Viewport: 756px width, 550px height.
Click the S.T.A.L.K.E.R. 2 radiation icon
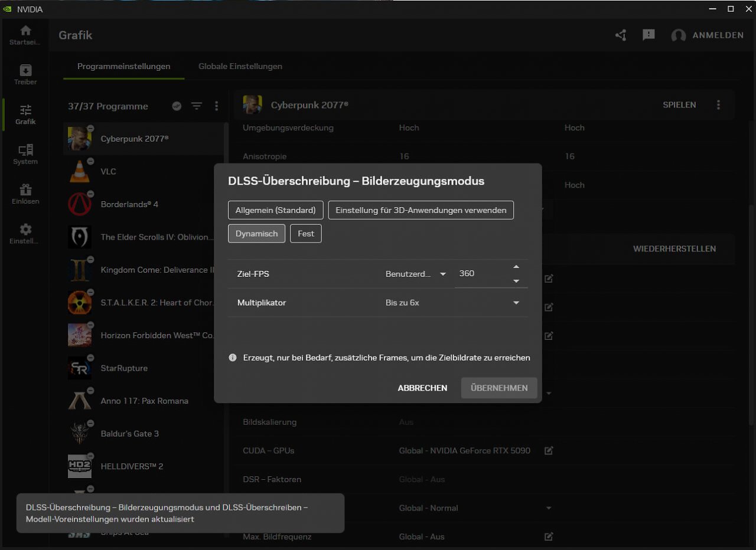[79, 303]
